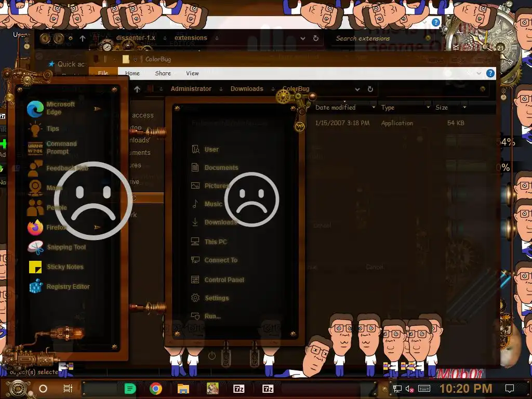The image size is (532, 399).
Task: Click the start menu power button
Action: (212, 356)
